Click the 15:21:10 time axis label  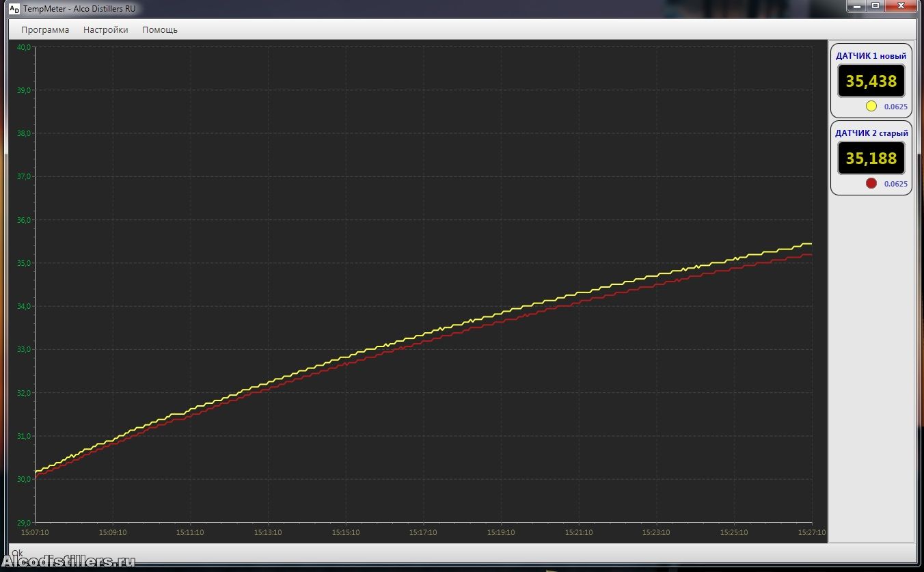[x=579, y=532]
